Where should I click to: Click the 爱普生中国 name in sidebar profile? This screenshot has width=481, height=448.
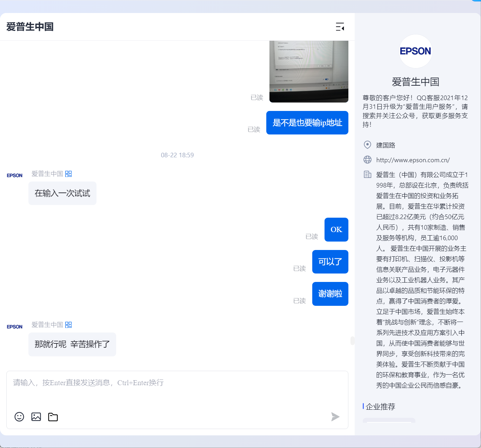(x=416, y=82)
